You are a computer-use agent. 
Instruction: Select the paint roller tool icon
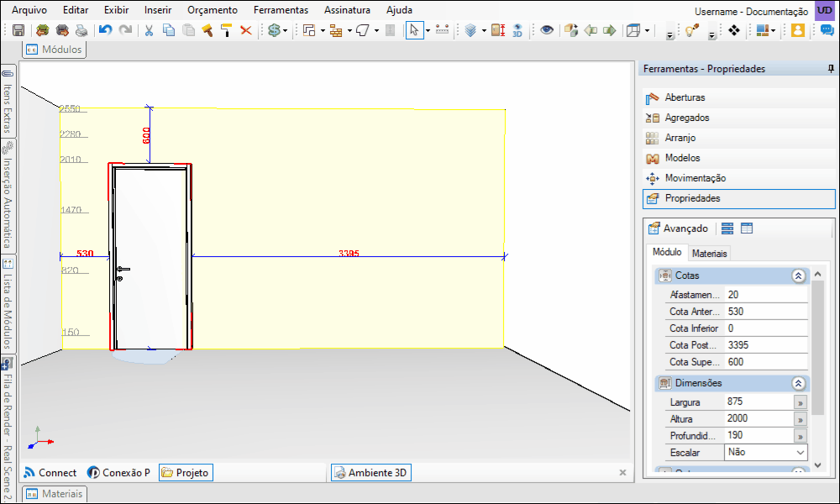226,30
